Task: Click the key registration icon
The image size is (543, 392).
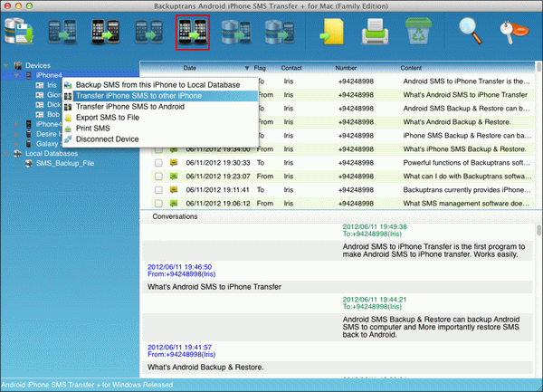Action: pyautogui.click(x=514, y=33)
